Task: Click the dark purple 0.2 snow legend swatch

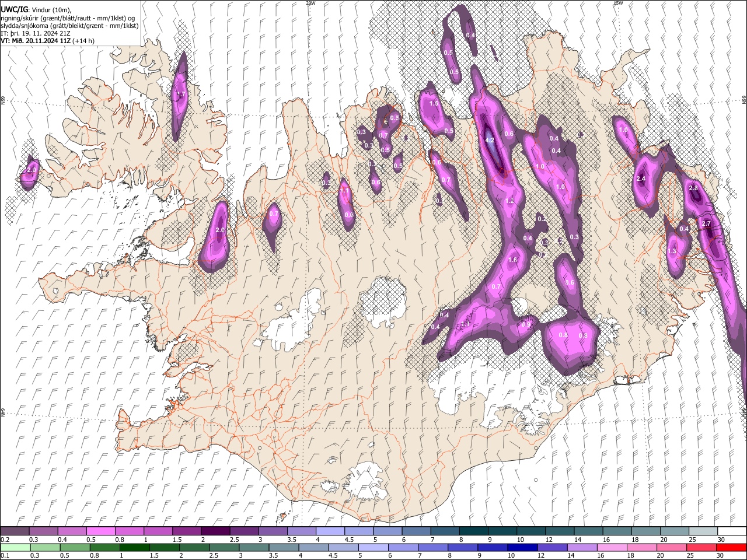Action: [15, 531]
